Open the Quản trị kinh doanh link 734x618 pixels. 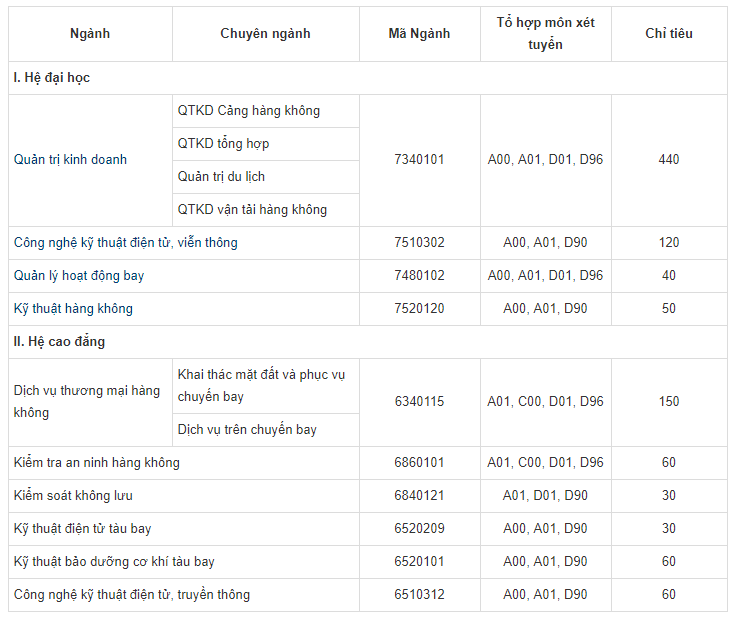click(70, 160)
